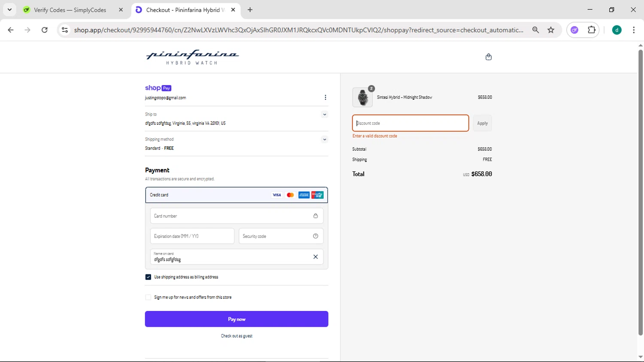Screen dimensions: 644x362
Task: Expand the Shipping method section
Action: [x=325, y=140]
